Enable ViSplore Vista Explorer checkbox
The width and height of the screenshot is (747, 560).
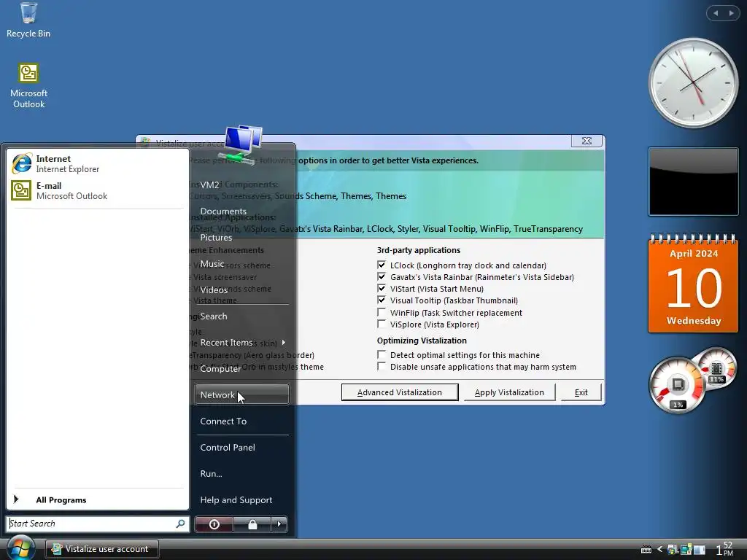[x=381, y=324]
